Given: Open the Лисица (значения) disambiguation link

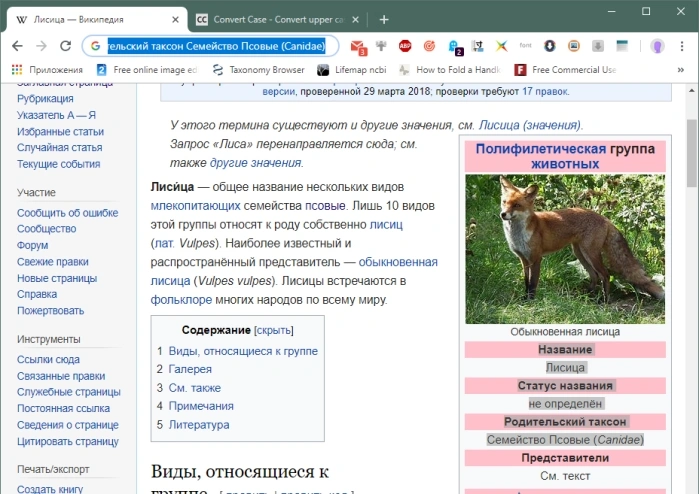Looking at the screenshot, I should [x=530, y=125].
